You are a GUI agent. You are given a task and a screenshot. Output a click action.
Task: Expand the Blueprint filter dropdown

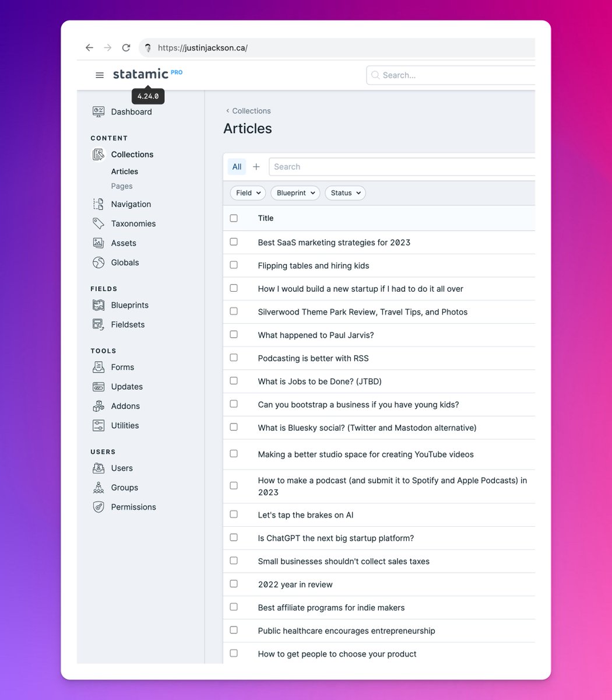296,193
